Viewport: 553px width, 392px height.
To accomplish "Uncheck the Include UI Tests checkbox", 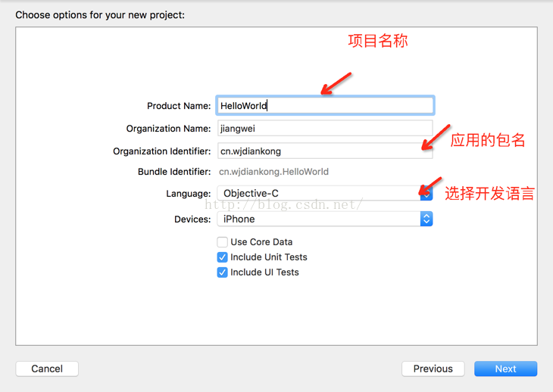I will click(222, 272).
